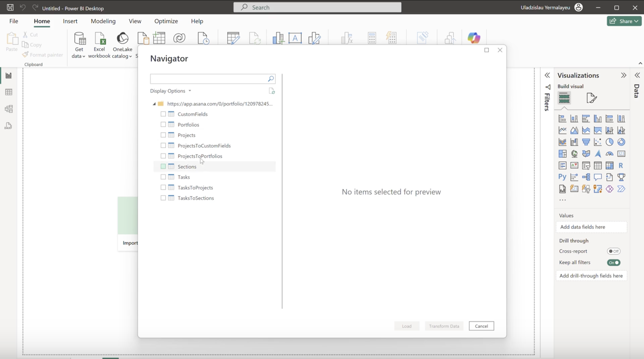Open the Display Options dropdown
The image size is (644, 359).
(171, 91)
